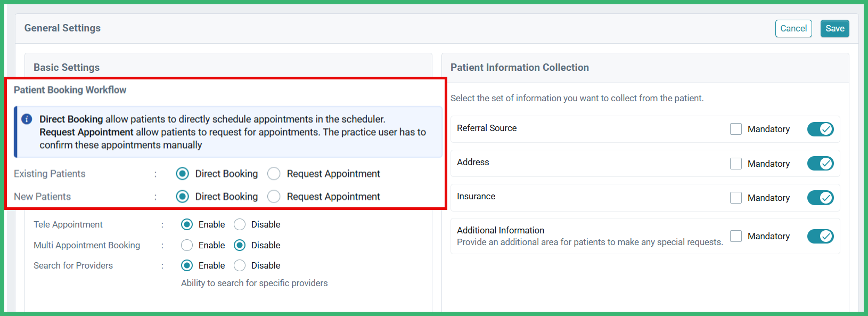Enable Tele Appointment
This screenshot has width=868, height=316.
(x=187, y=224)
